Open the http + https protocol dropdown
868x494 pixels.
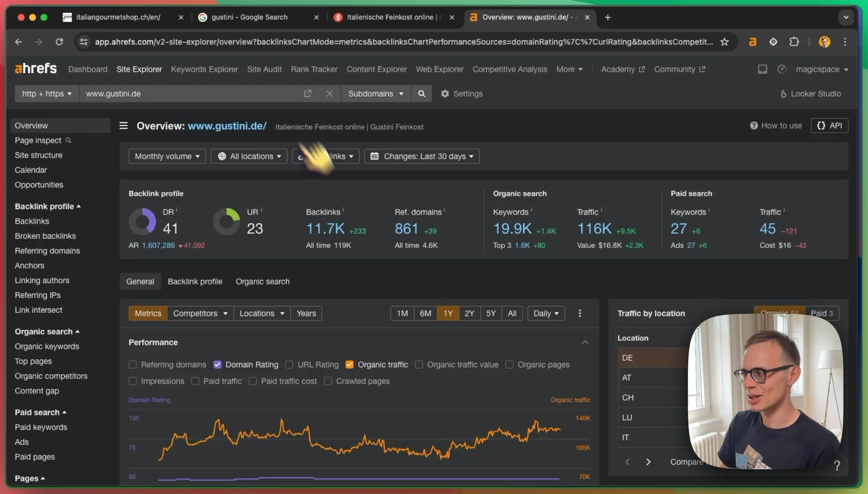pyautogui.click(x=47, y=94)
